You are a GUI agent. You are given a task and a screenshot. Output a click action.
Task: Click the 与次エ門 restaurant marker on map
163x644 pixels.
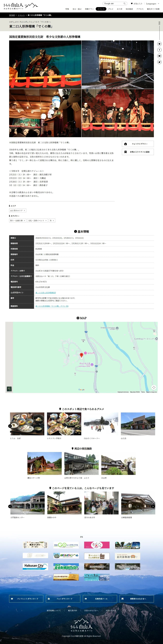(85, 353)
